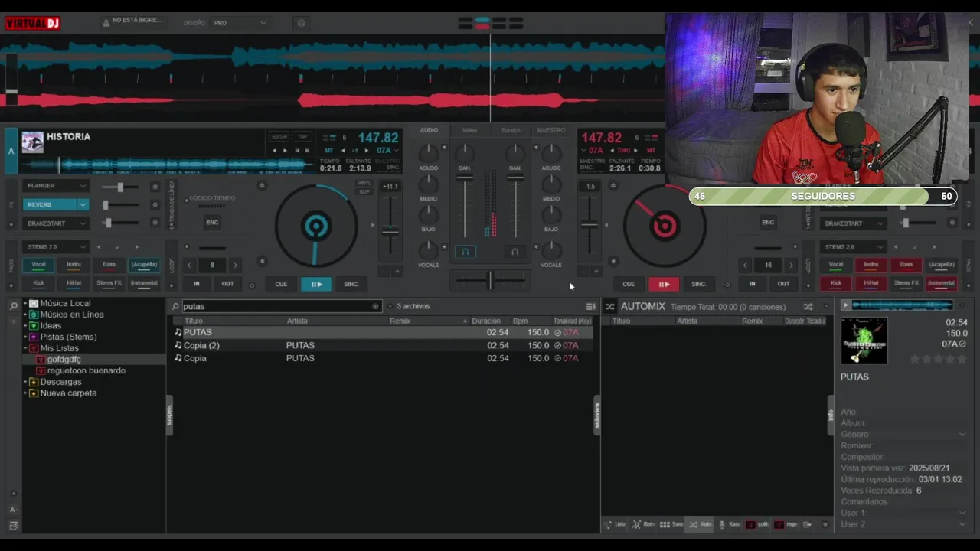
Task: Switch mixer to Scratch tab
Action: [510, 130]
